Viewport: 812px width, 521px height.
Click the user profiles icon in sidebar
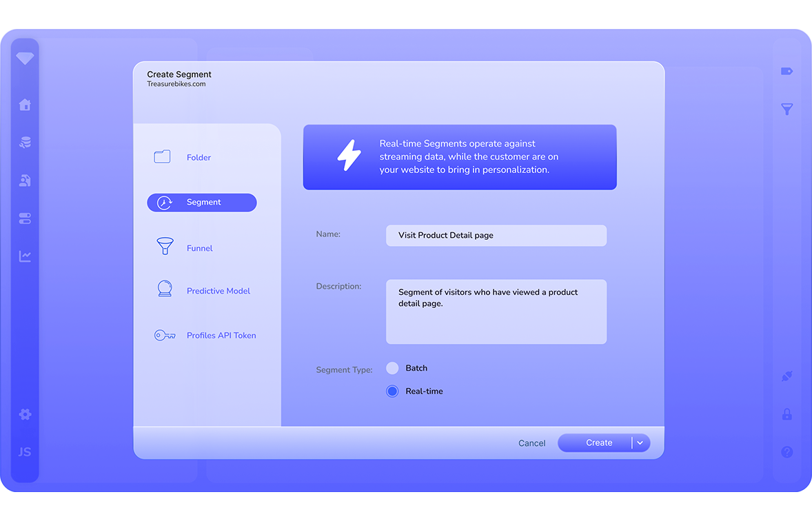click(25, 181)
